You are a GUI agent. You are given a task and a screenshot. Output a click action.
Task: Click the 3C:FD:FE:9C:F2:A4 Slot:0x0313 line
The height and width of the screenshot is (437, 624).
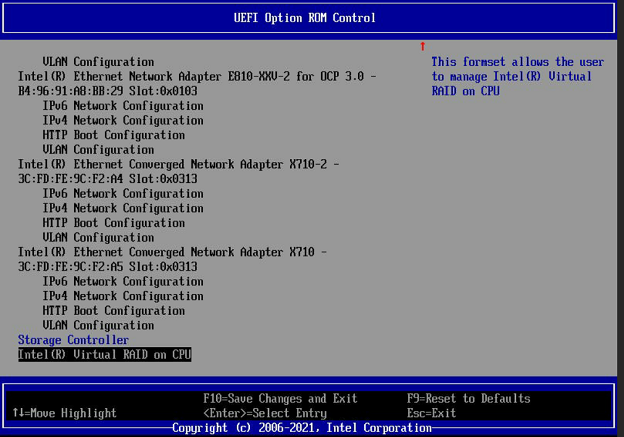point(107,179)
